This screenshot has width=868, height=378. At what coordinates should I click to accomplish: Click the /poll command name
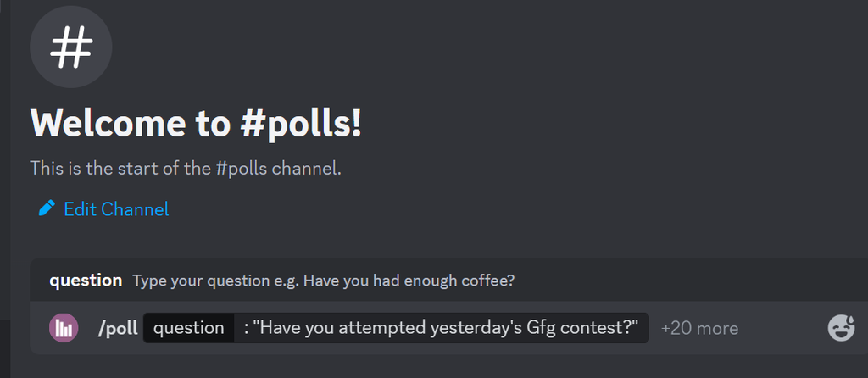pos(118,328)
